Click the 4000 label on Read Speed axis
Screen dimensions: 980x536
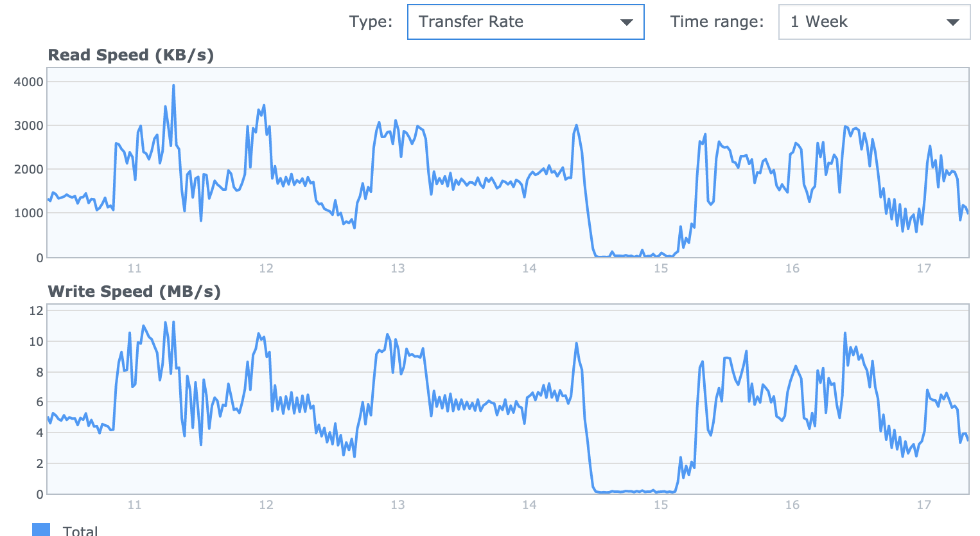click(x=29, y=82)
